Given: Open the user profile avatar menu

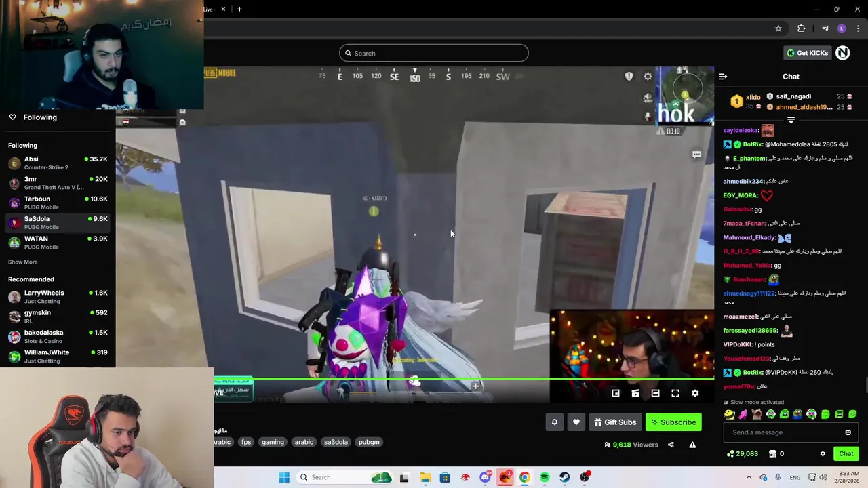Looking at the screenshot, I should 843,53.
